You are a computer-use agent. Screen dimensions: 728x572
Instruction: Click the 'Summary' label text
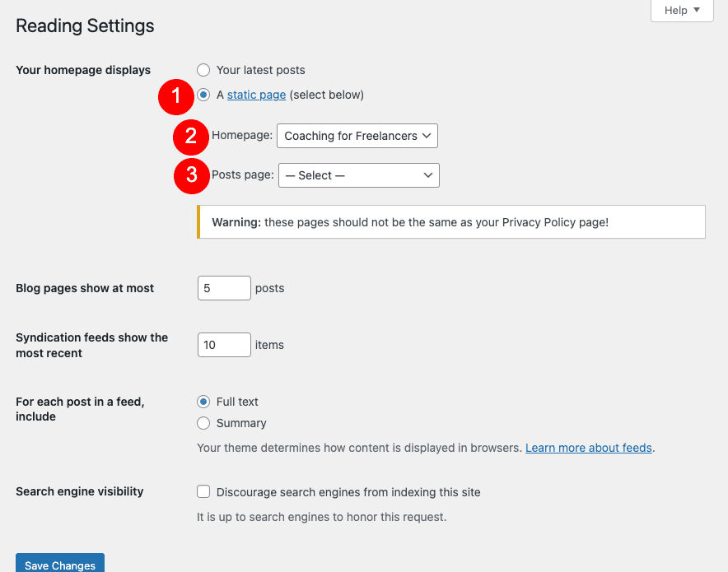241,423
